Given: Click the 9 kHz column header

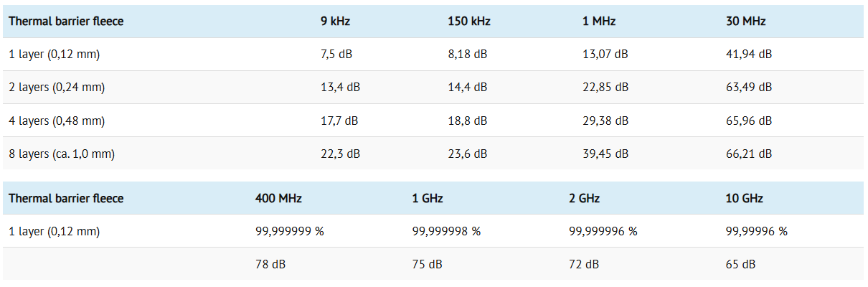Looking at the screenshot, I should coord(334,22).
